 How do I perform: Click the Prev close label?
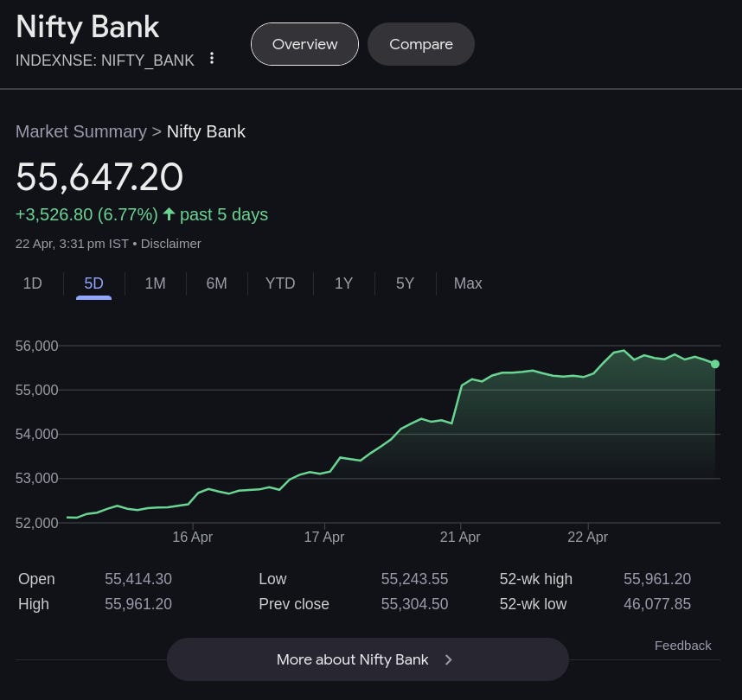294,604
